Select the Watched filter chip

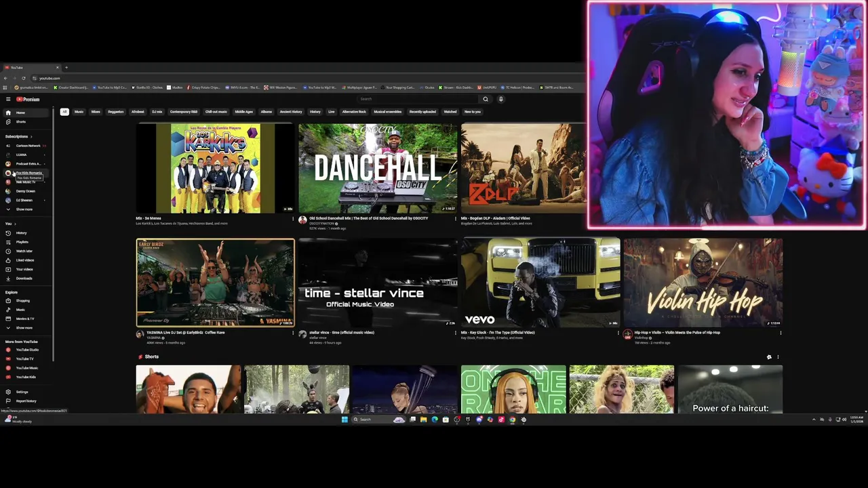point(450,112)
